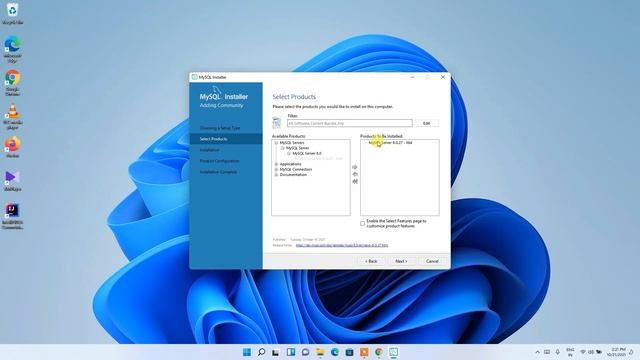Image resolution: width=640 pixels, height=360 pixels.
Task: Select the Installation sidebar step
Action: coord(209,150)
